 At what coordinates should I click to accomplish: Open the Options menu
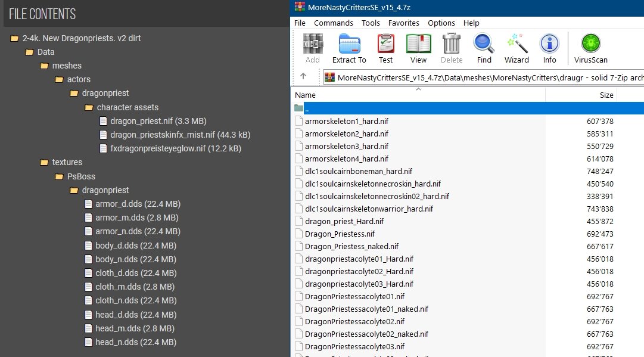(x=441, y=23)
